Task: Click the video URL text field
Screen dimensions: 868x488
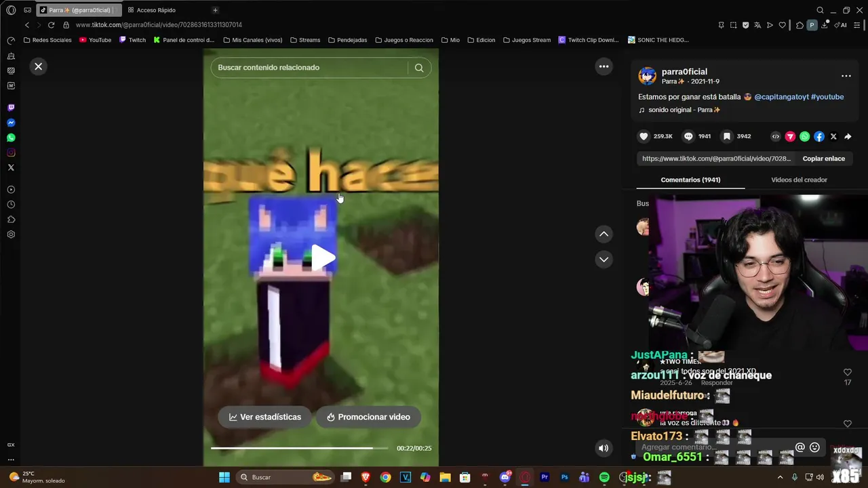Action: 716,159
